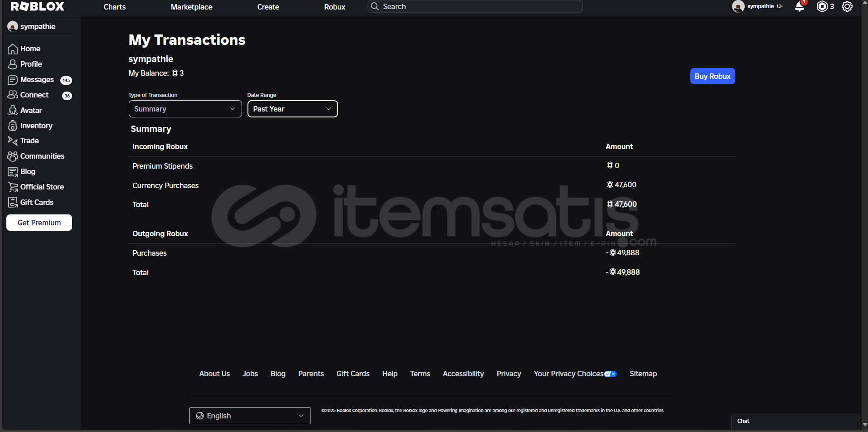Click the Roblox logo
This screenshot has height=432, width=868.
[38, 6]
